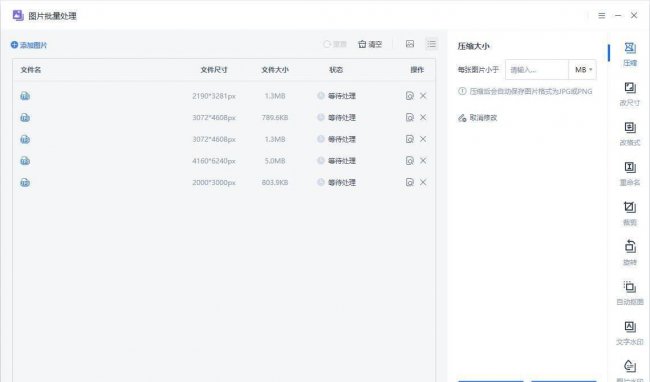Open the MB size unit dropdown
The image size is (650, 382).
click(582, 70)
